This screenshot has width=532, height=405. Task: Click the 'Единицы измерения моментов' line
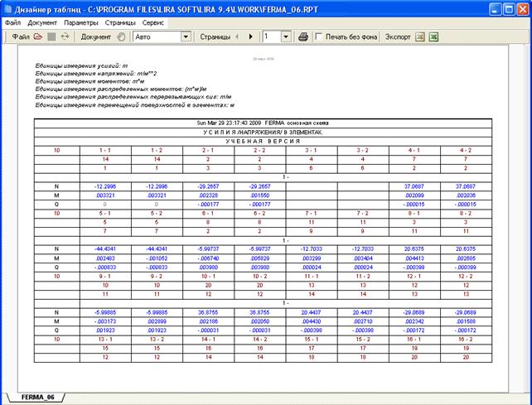pos(90,81)
